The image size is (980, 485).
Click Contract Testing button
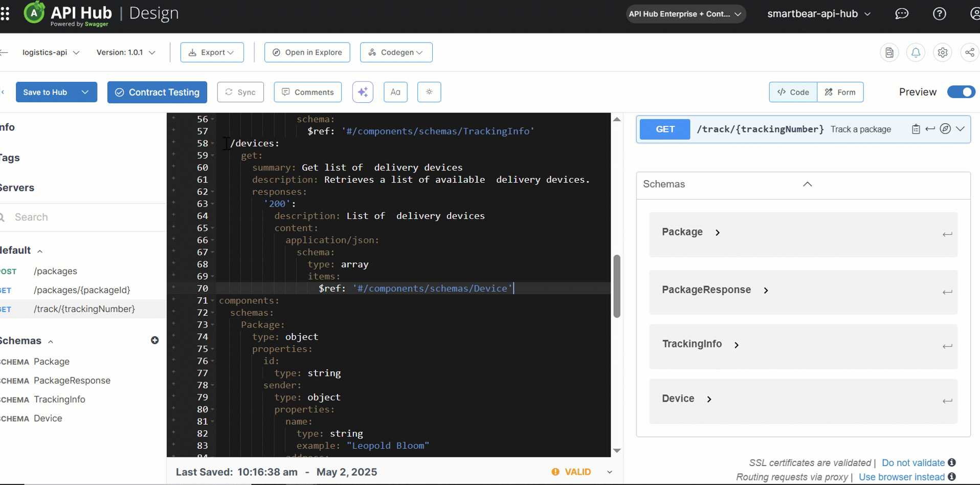tap(157, 92)
